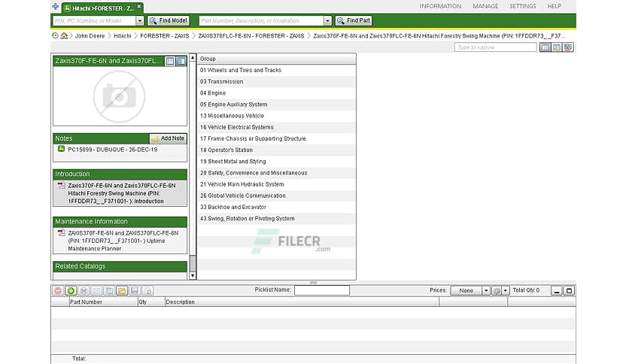Open the Introduction PDF document
Image resolution: width=629 pixels, height=364 pixels.
click(120, 193)
